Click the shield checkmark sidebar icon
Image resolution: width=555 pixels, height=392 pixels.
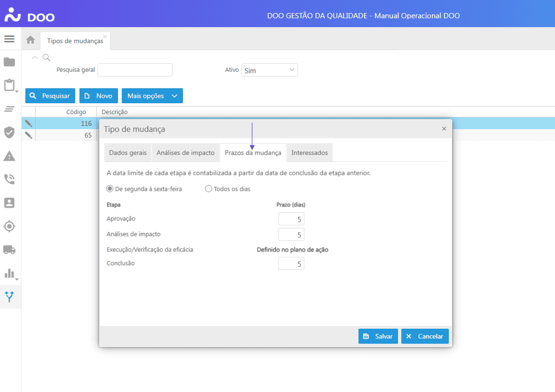click(9, 132)
